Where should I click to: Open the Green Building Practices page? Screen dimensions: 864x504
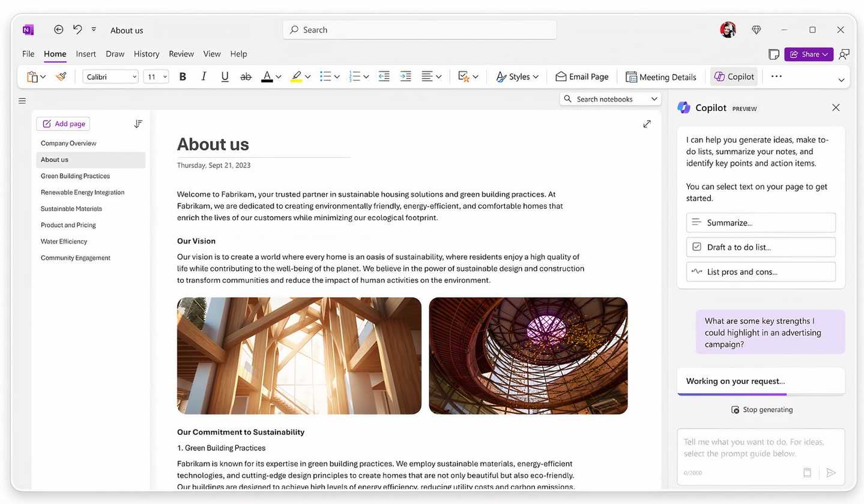coord(75,176)
